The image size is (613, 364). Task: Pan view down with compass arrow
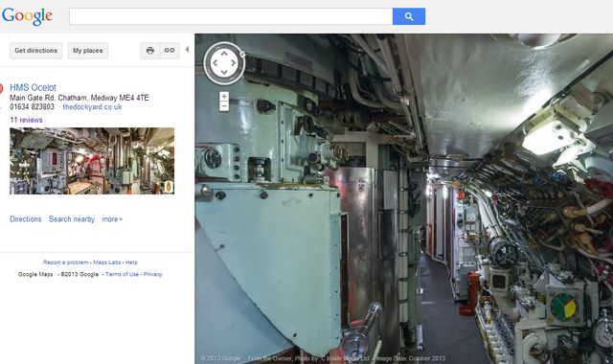(224, 72)
